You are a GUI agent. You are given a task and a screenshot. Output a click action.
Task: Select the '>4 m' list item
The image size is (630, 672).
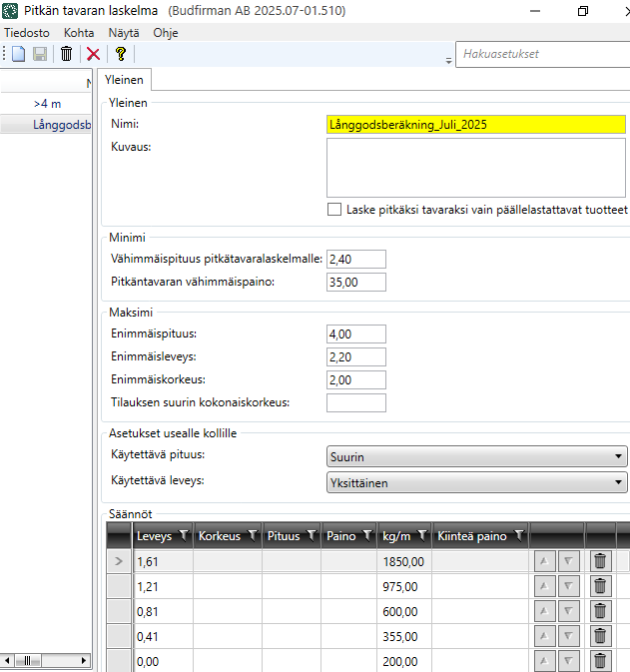pos(47,103)
